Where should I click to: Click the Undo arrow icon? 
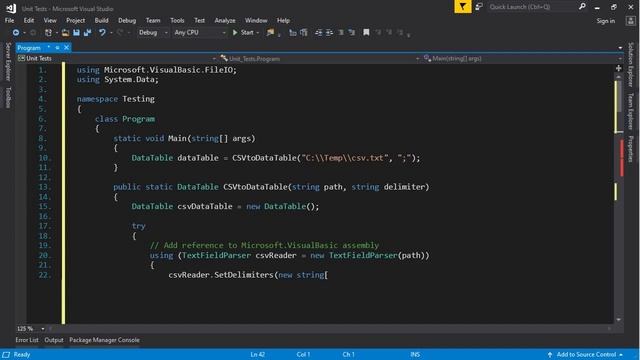click(102, 33)
